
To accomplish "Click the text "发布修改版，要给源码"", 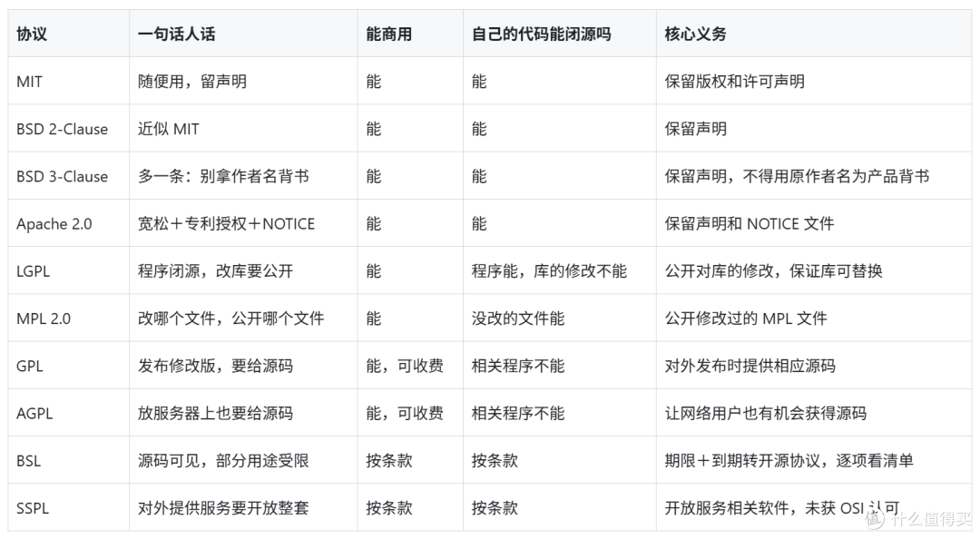I will 215,366.
